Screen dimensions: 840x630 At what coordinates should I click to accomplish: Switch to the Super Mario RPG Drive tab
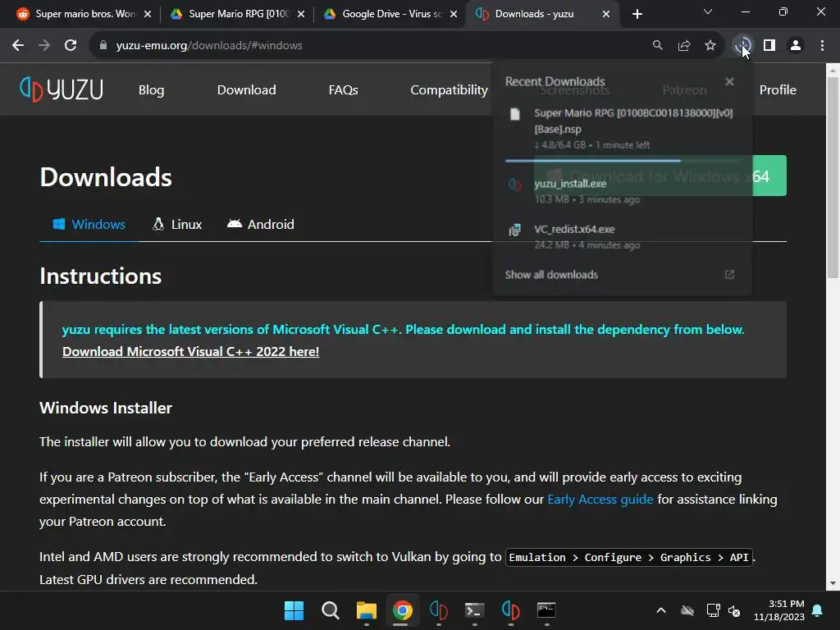pos(239,14)
